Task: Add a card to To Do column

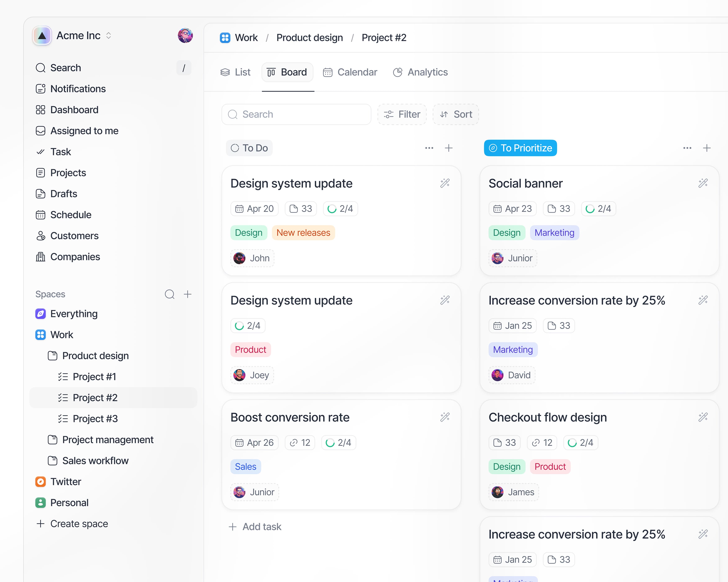Action: tap(449, 148)
